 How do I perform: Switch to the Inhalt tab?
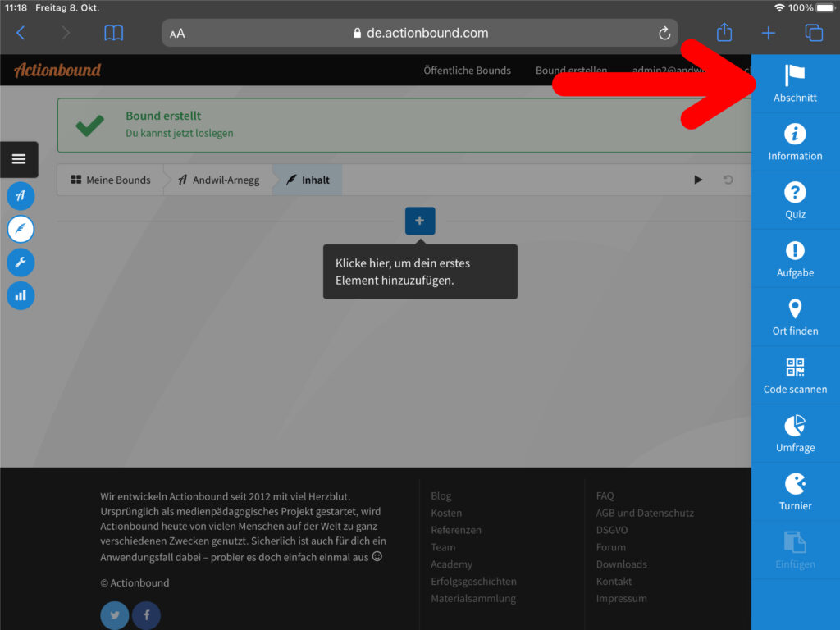pyautogui.click(x=308, y=180)
